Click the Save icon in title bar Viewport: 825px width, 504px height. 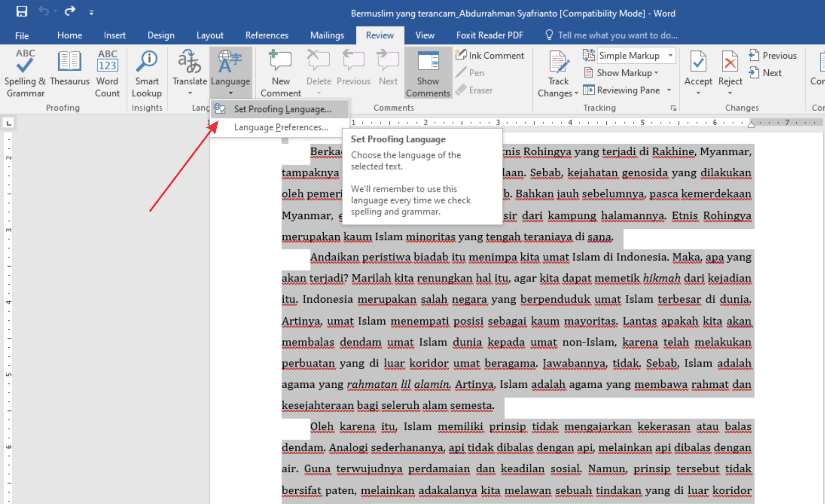coord(22,12)
